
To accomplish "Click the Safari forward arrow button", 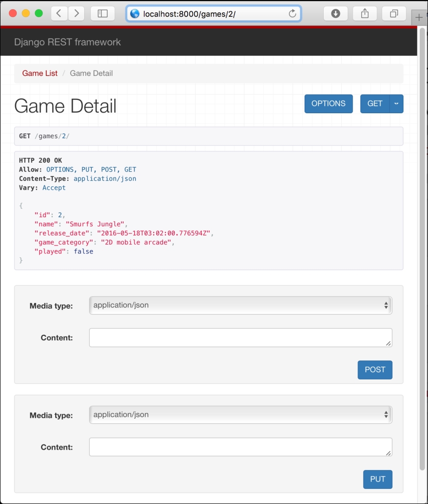I will click(x=76, y=14).
